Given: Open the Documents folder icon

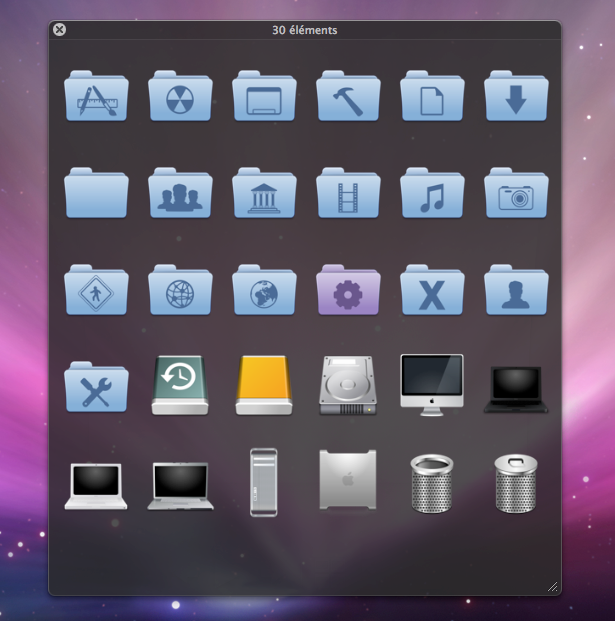Looking at the screenshot, I should pyautogui.click(x=432, y=96).
